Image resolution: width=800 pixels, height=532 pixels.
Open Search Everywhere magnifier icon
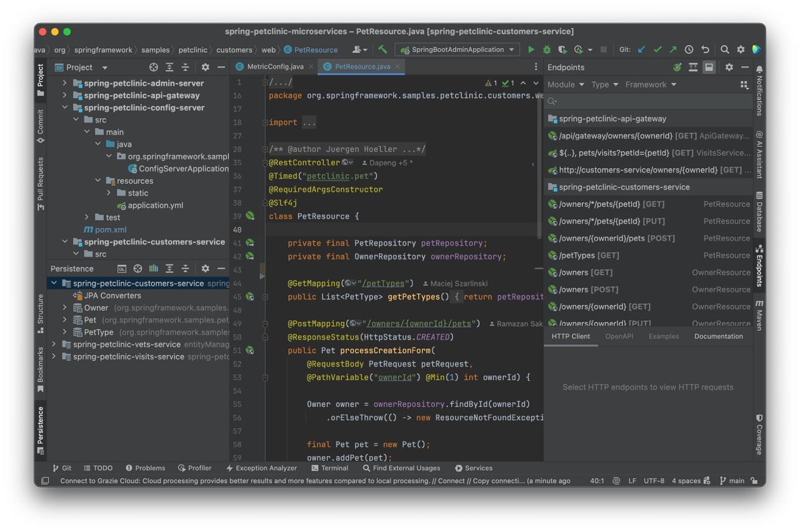pos(725,49)
